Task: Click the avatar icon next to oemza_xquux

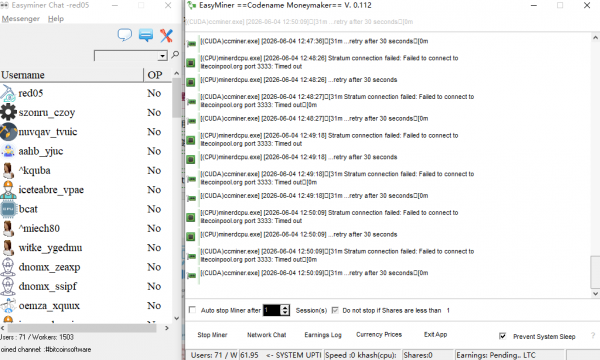Action: (x=8, y=306)
